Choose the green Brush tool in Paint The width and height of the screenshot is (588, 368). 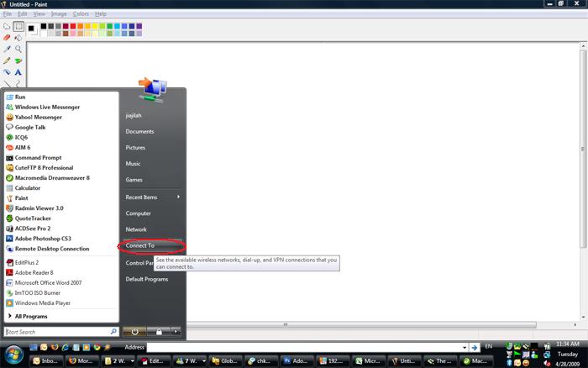18,60
